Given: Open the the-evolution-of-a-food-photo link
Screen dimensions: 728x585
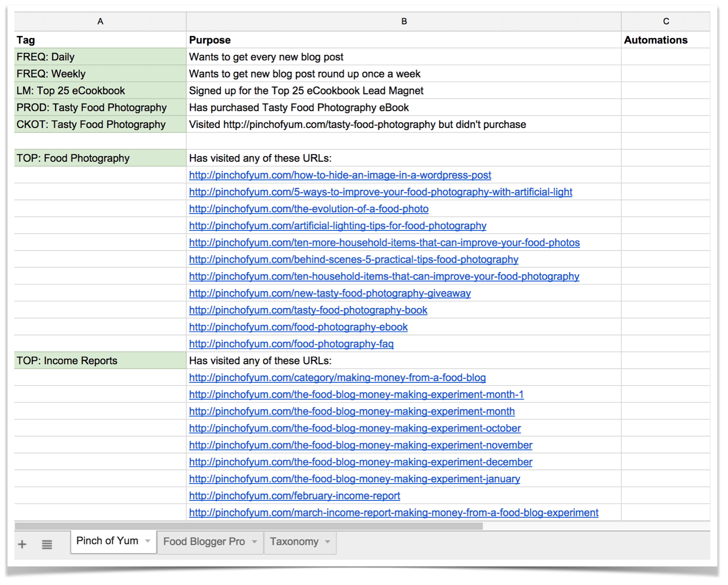Looking at the screenshot, I should click(x=309, y=209).
